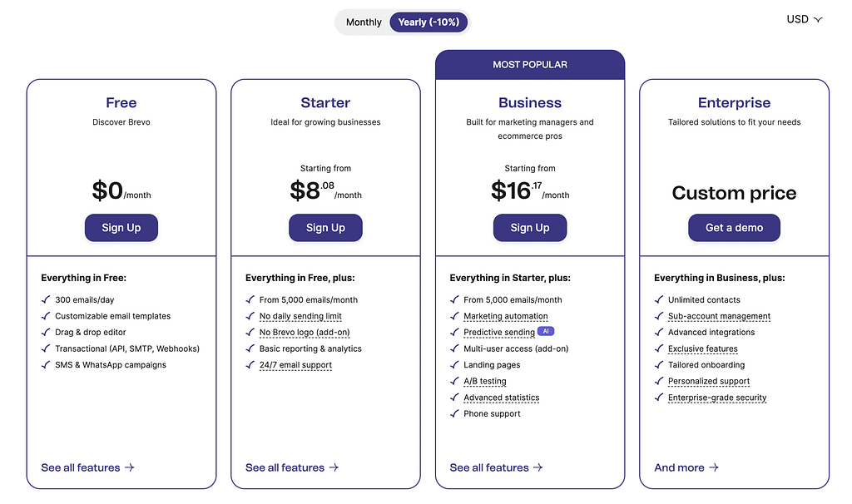The height and width of the screenshot is (504, 852).
Task: Click the Enterprise-grade security feature
Action: [716, 398]
